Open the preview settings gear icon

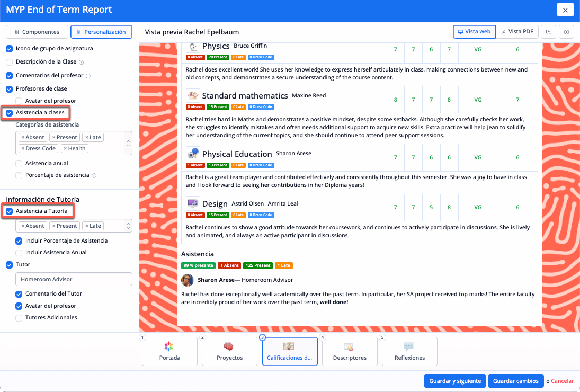[x=566, y=32]
